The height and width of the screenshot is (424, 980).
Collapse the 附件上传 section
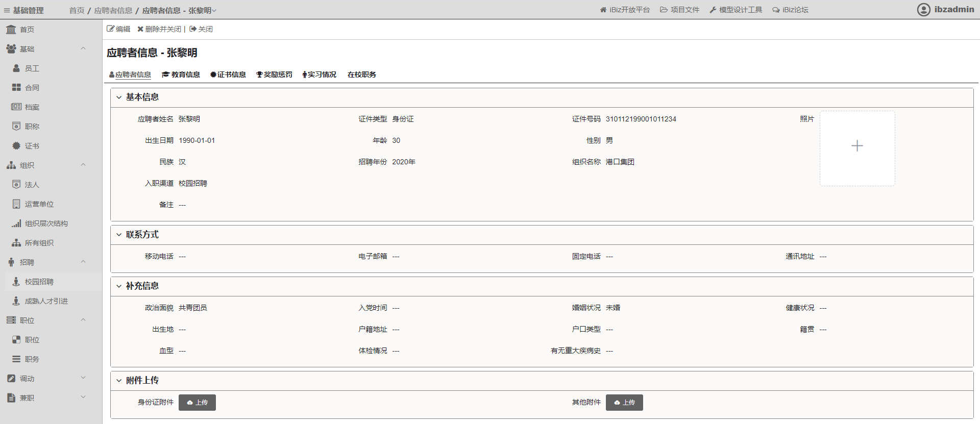(x=119, y=381)
